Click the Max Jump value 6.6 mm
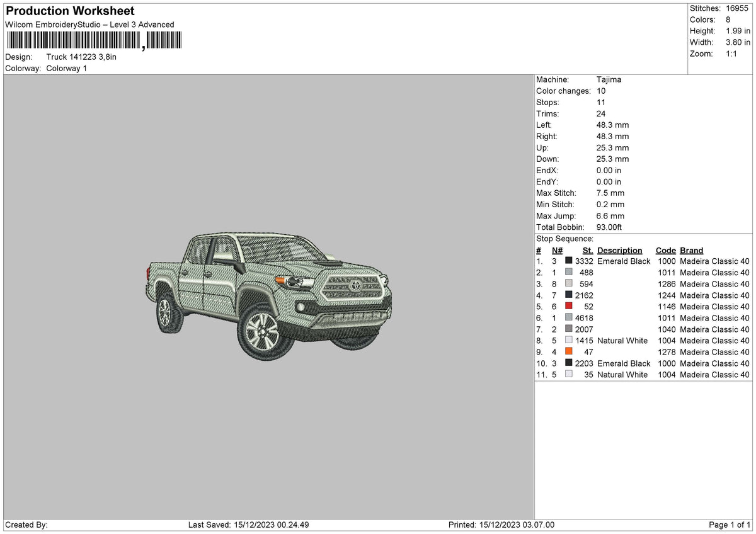The width and height of the screenshot is (756, 534). click(610, 215)
